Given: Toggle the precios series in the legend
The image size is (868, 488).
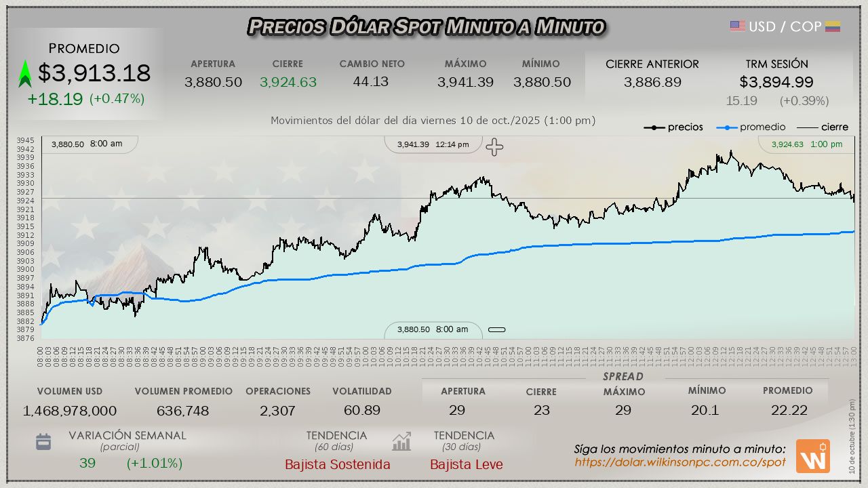Looking at the screenshot, I should (673, 127).
